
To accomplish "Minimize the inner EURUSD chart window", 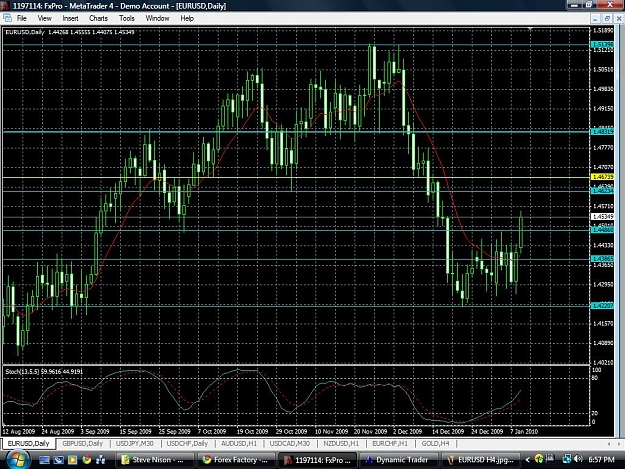I will 595,18.
